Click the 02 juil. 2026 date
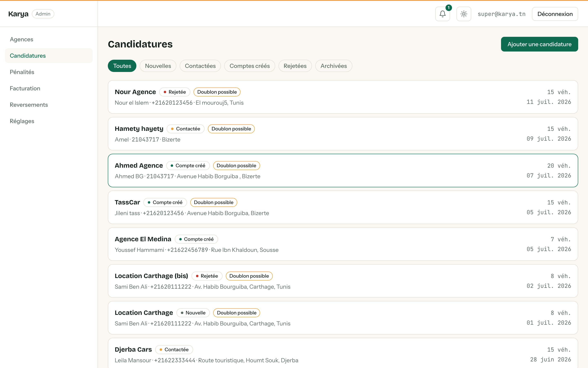The height and width of the screenshot is (368, 588). [x=549, y=286]
